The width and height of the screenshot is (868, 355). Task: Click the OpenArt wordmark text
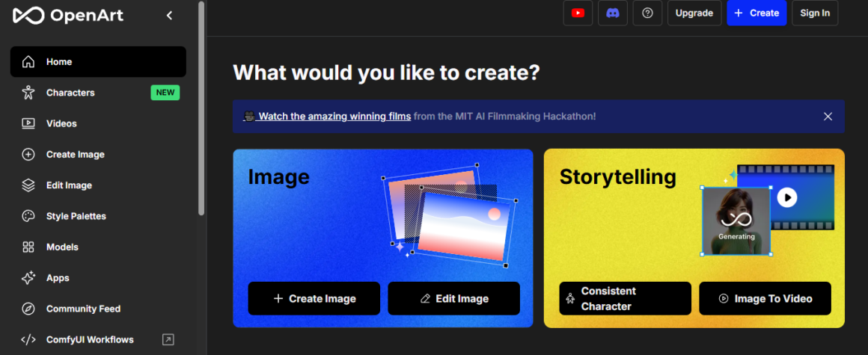(x=87, y=16)
